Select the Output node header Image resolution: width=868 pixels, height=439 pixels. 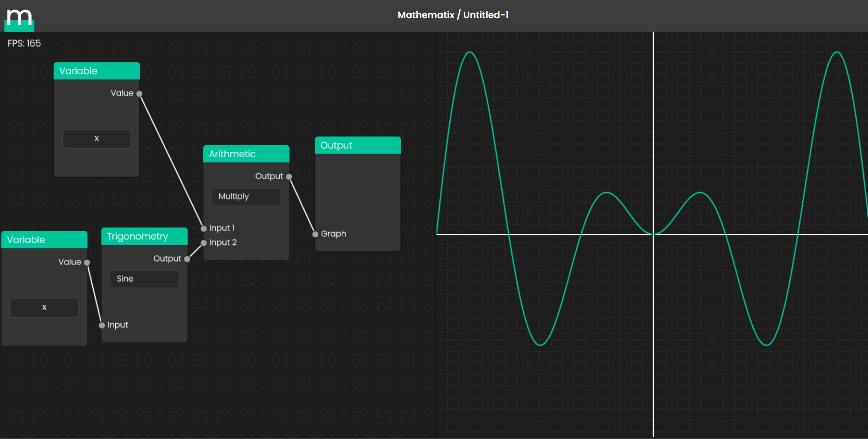pyautogui.click(x=358, y=145)
